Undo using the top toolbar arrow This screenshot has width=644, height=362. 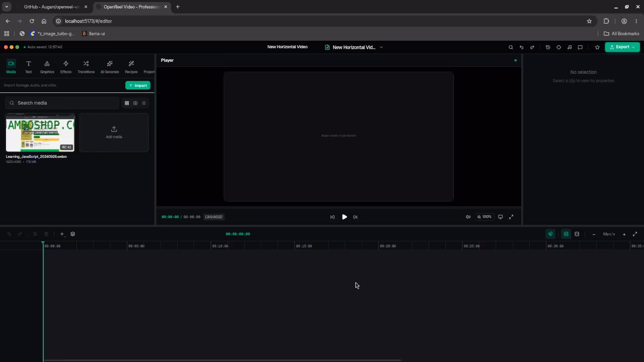(521, 47)
